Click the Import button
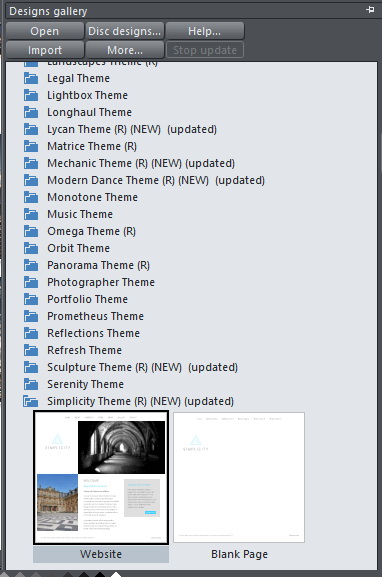382x577 pixels. click(45, 50)
